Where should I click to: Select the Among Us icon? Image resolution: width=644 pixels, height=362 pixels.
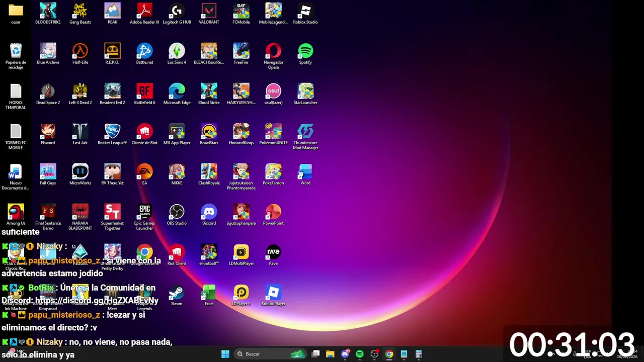click(16, 215)
